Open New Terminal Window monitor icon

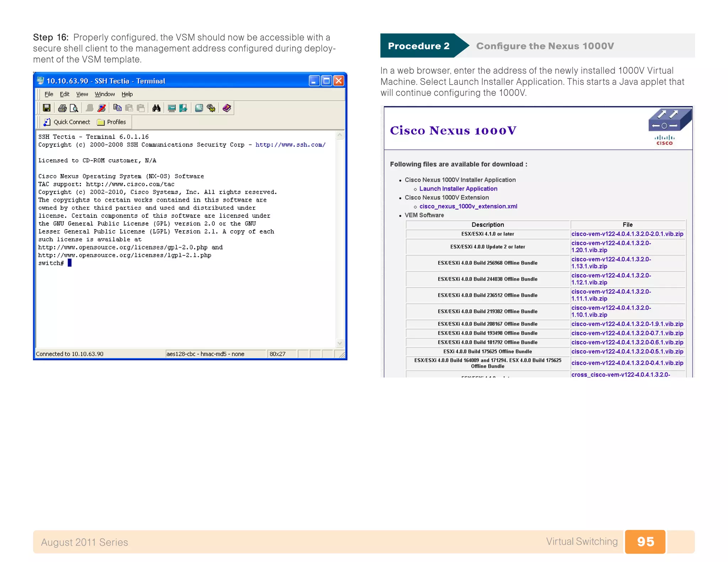[172, 108]
